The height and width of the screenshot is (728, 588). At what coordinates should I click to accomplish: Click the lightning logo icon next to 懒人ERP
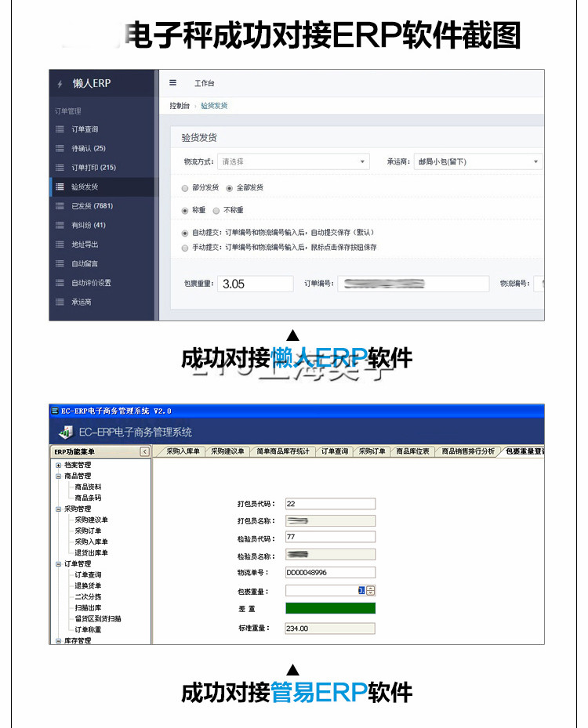click(x=60, y=84)
